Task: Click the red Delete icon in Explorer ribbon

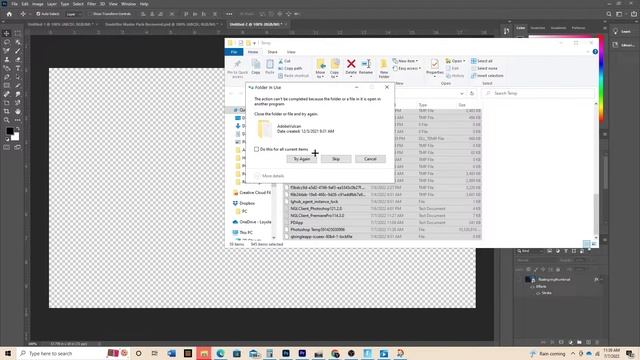Action: (351, 64)
